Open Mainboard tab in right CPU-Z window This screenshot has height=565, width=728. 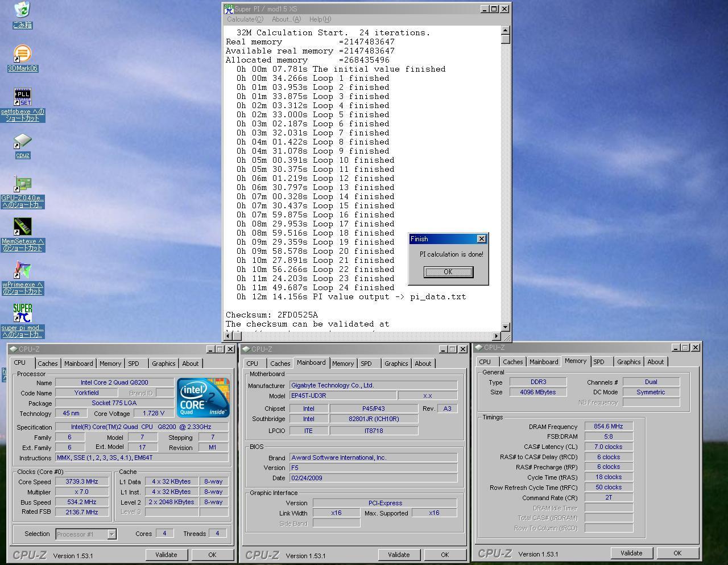tap(544, 362)
